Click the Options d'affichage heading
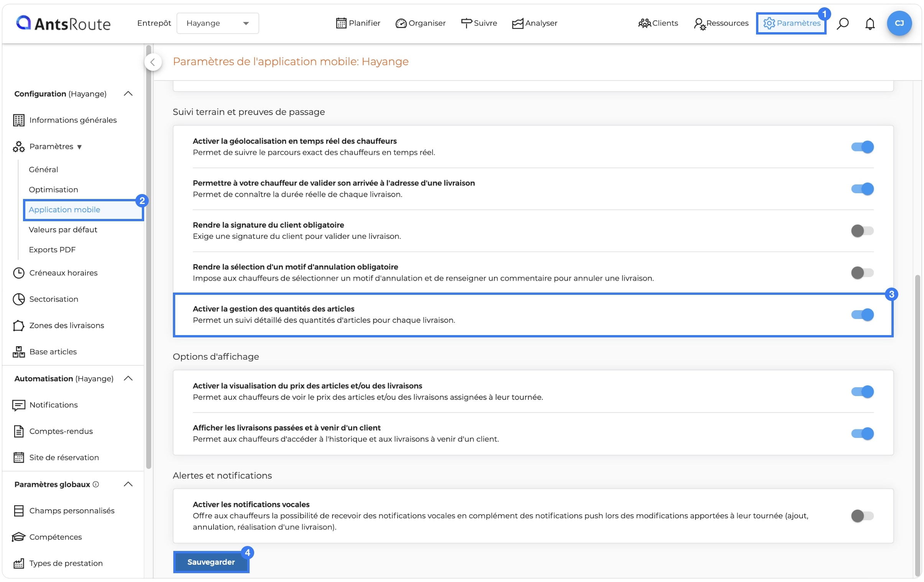924x582 pixels. tap(215, 357)
